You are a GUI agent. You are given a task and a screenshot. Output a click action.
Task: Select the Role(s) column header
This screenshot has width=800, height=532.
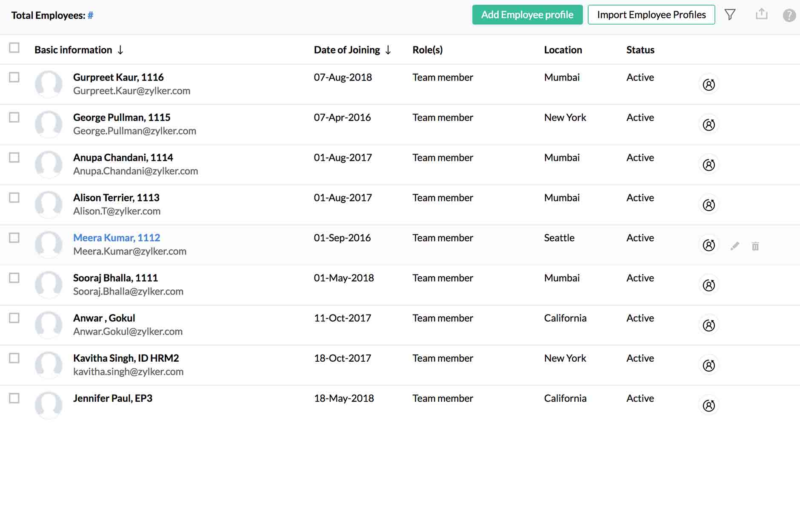click(428, 49)
